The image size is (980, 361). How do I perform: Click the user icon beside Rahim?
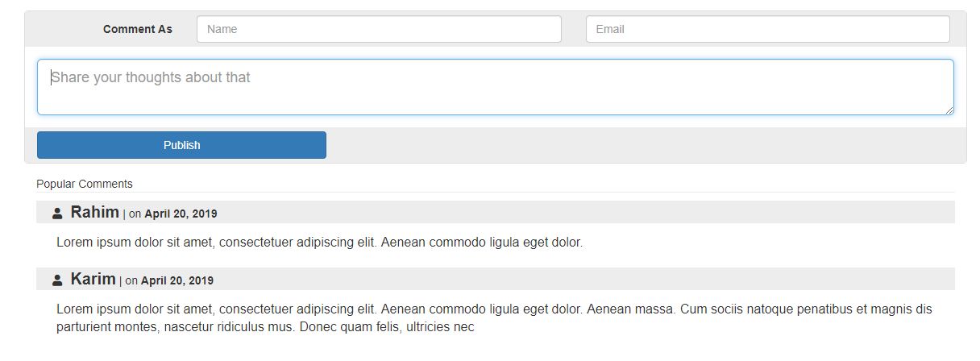[x=57, y=214]
